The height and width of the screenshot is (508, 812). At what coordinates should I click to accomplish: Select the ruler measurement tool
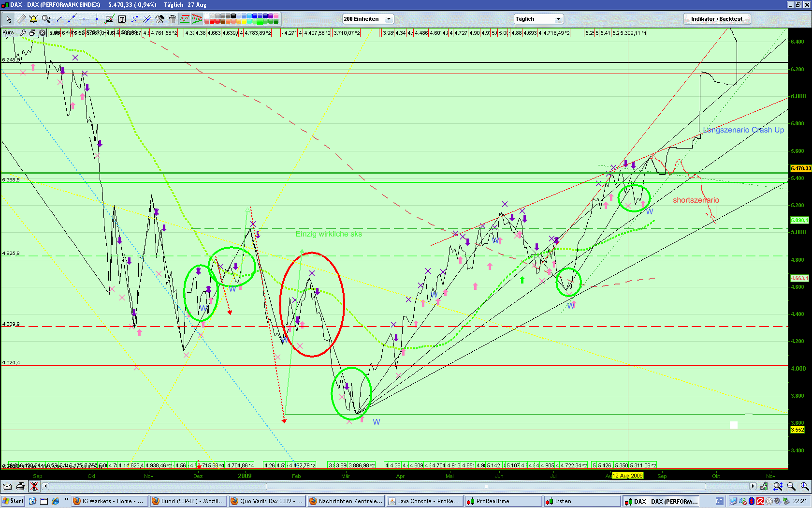coord(21,19)
